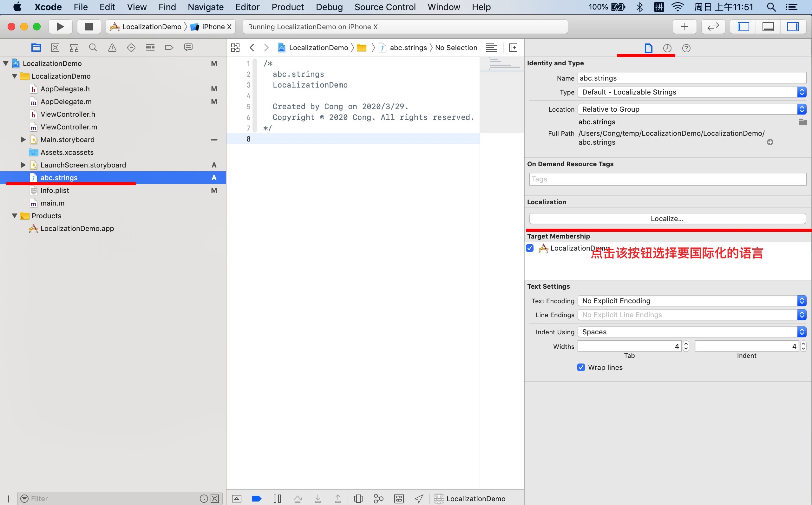The height and width of the screenshot is (505, 812).
Task: Toggle the Wrap lines checkbox
Action: 581,367
